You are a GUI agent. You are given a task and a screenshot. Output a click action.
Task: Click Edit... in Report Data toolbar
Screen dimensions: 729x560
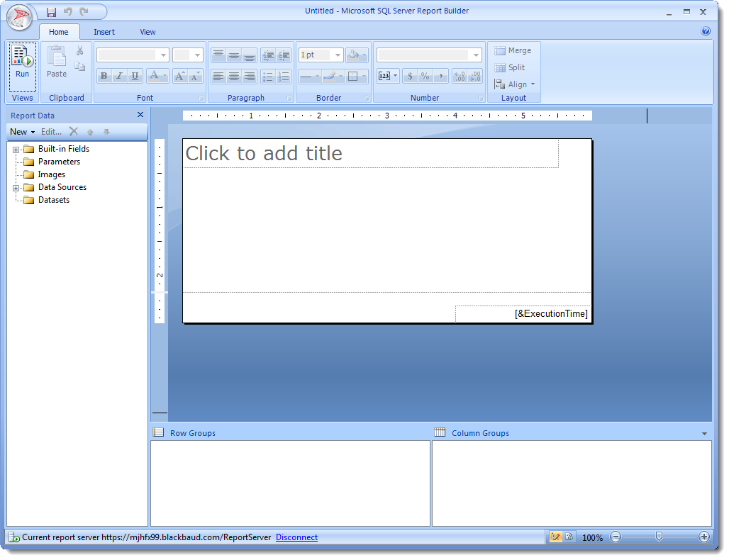pos(51,132)
